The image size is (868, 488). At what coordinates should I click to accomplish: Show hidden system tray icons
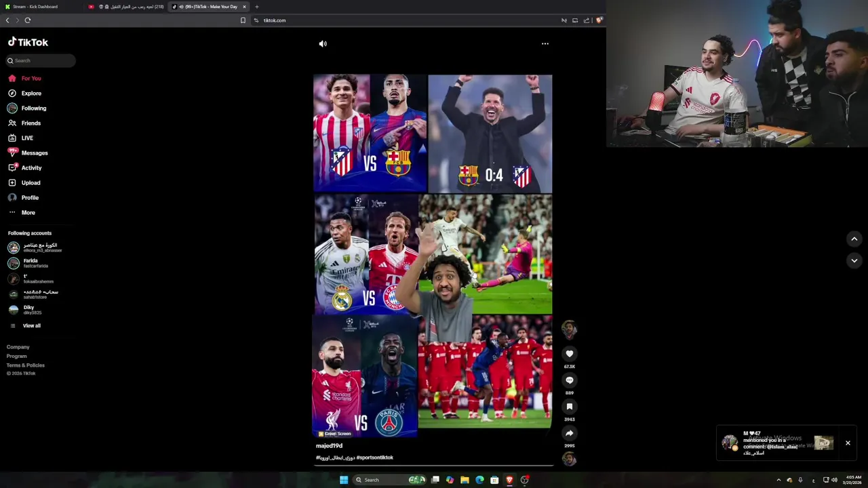pyautogui.click(x=778, y=480)
